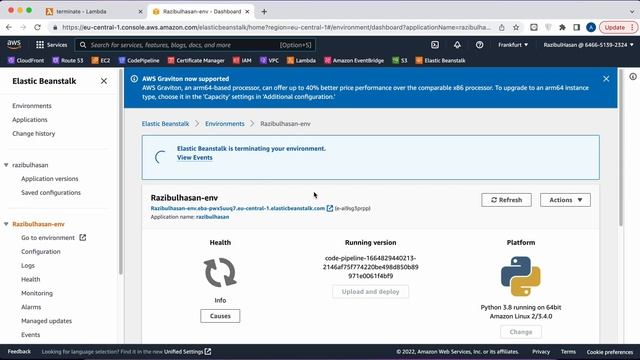The width and height of the screenshot is (640, 360).
Task: Open Elastic Beanstalk bookmark shortcut
Action: [440, 60]
